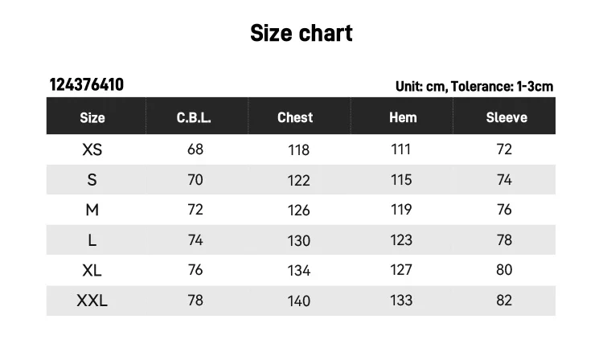Select the Hem column header

pyautogui.click(x=403, y=117)
